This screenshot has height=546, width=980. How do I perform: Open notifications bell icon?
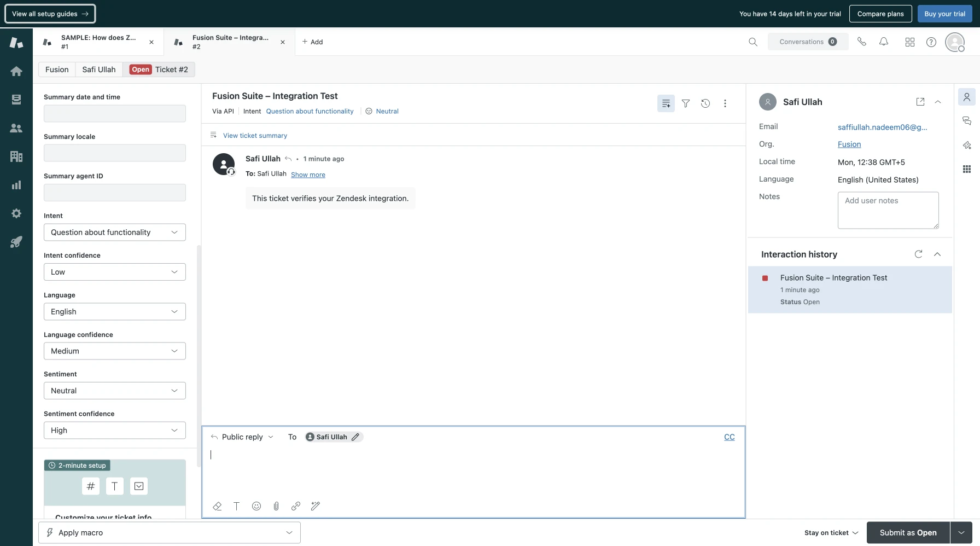click(x=884, y=42)
